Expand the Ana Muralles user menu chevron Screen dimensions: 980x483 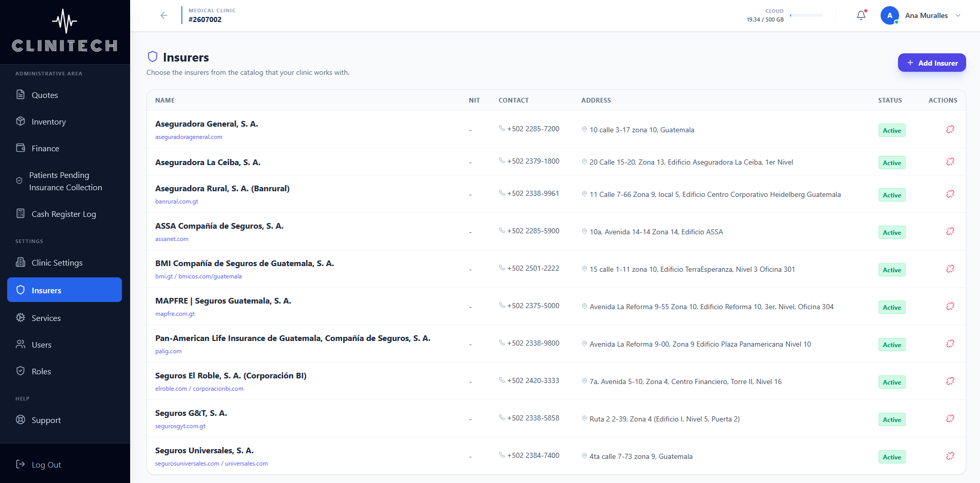[x=958, y=15]
